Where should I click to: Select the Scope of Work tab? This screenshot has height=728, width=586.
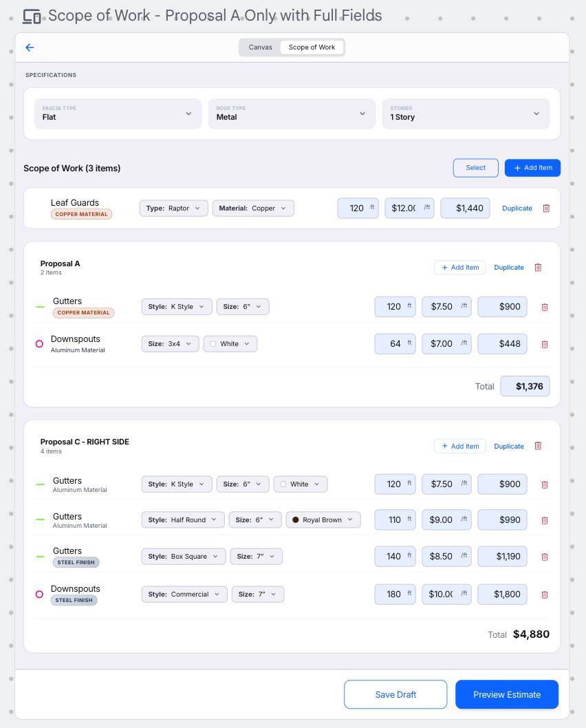pyautogui.click(x=312, y=47)
